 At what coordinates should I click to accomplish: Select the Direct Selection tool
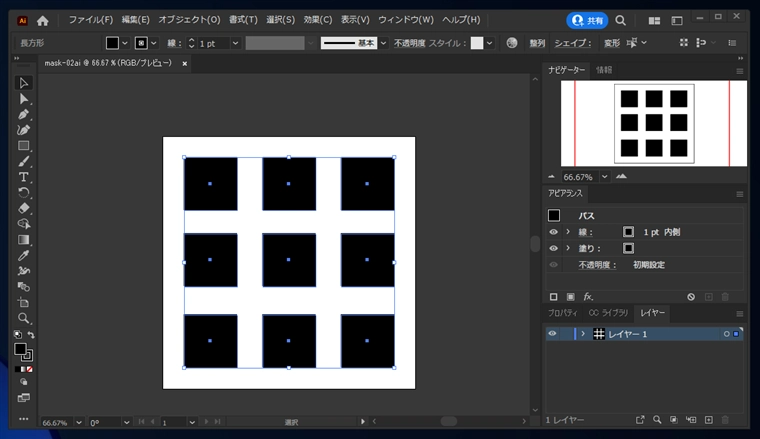click(24, 99)
